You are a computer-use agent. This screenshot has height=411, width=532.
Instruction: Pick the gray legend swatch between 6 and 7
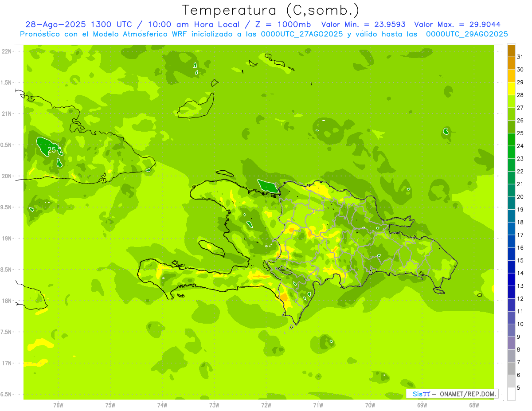[511, 369]
